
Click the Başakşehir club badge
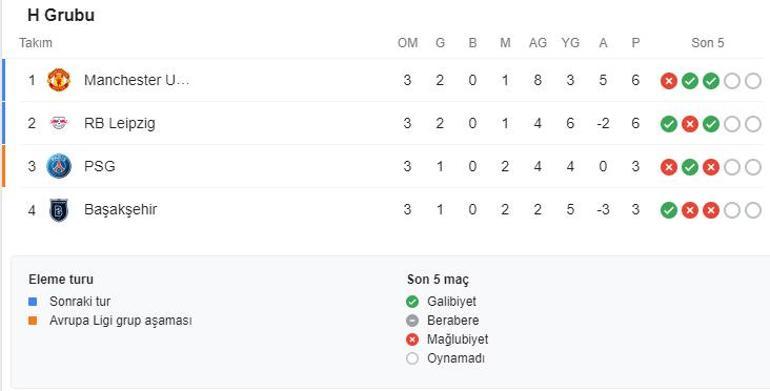click(x=59, y=210)
